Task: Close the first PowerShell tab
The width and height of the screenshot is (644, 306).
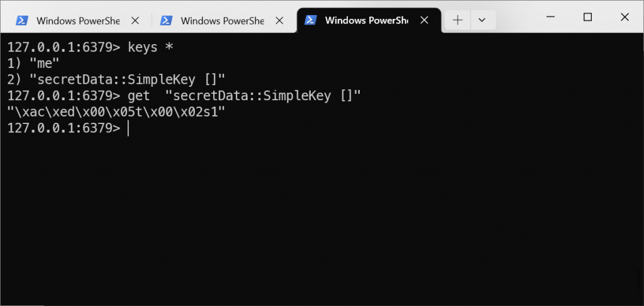Action: (135, 21)
